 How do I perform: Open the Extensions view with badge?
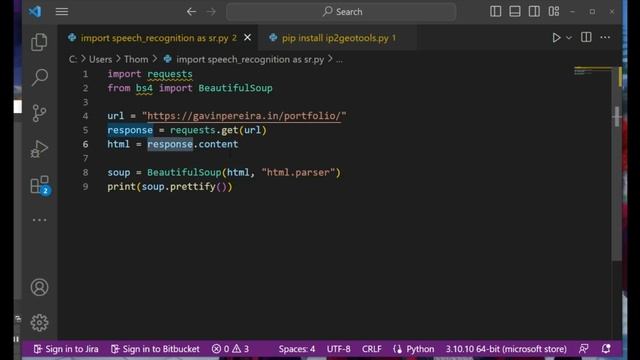(40, 185)
